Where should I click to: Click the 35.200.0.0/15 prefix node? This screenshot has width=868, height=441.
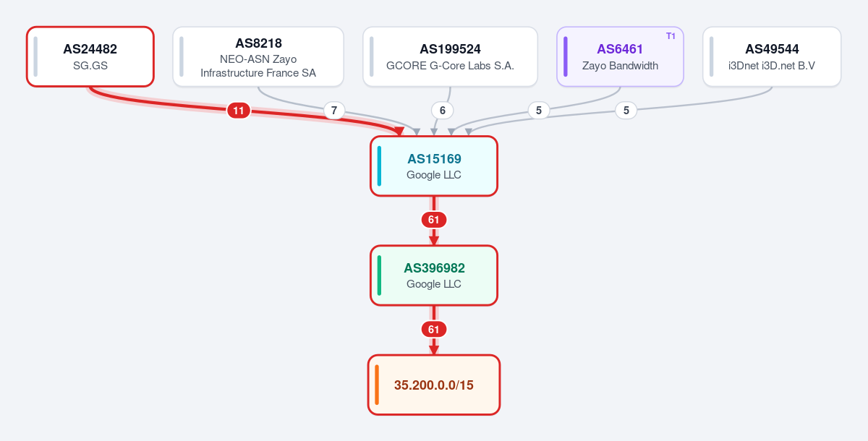click(434, 385)
